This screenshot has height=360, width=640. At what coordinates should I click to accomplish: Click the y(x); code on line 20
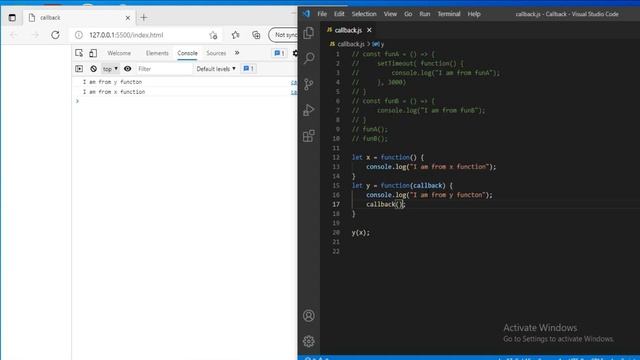coord(361,233)
